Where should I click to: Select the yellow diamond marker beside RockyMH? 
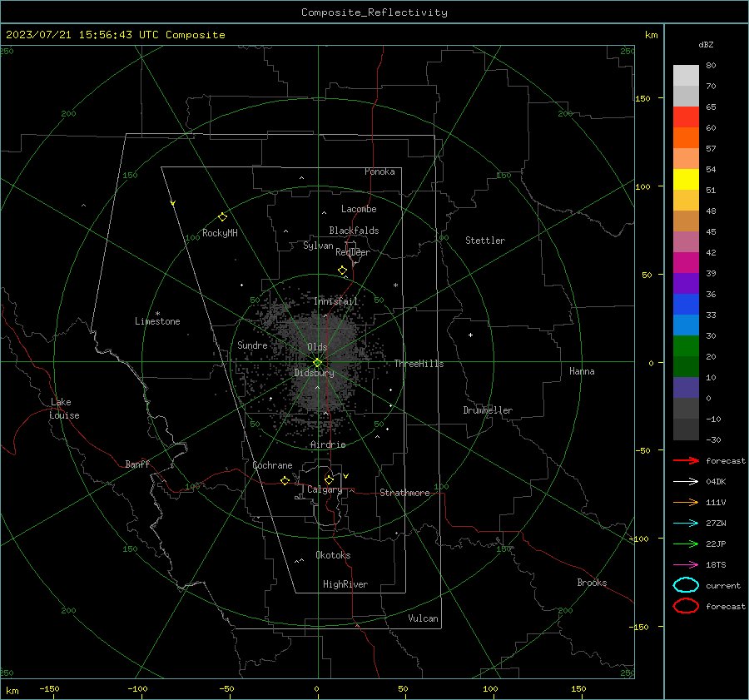[222, 217]
